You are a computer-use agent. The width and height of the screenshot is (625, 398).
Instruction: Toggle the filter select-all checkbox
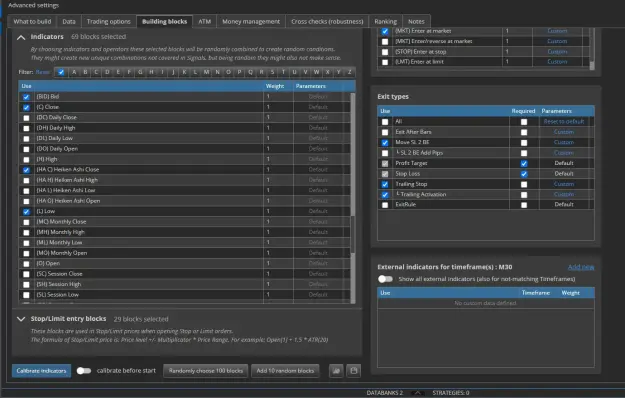click(x=61, y=72)
